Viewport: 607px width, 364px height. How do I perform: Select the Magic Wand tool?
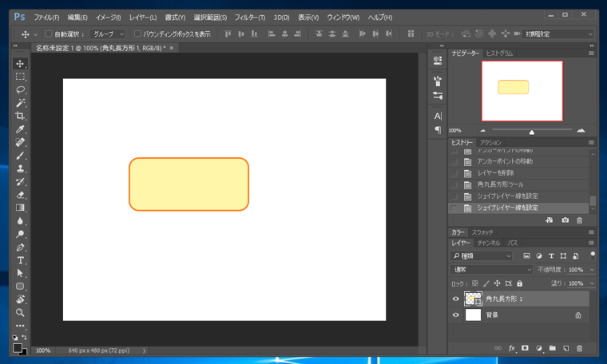pos(20,103)
